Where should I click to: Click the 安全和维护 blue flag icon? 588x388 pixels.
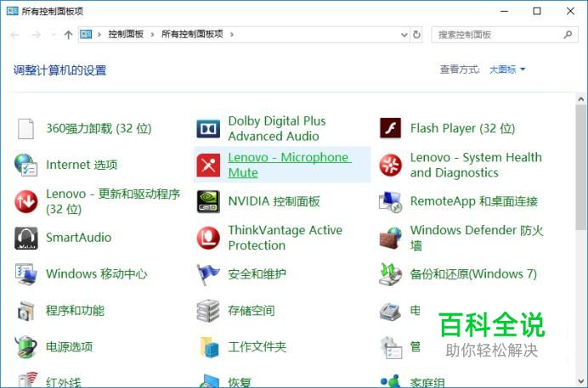[208, 273]
